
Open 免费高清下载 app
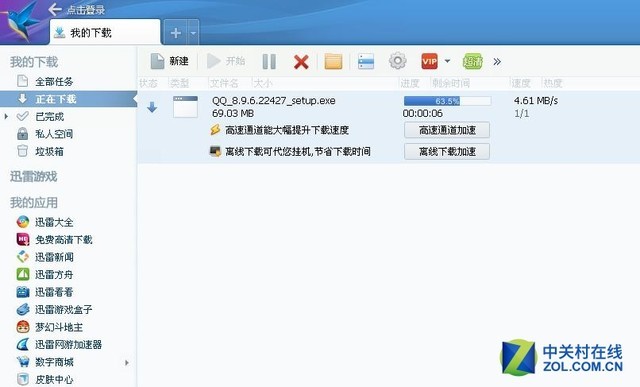pos(64,240)
